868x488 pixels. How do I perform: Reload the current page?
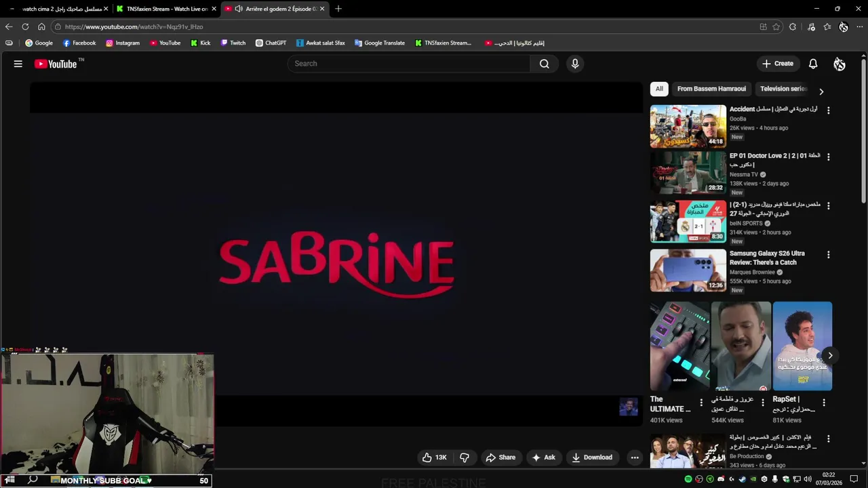[x=25, y=26]
